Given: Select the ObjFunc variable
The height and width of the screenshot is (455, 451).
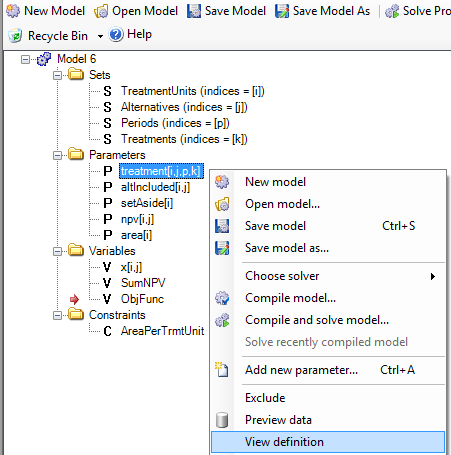Looking at the screenshot, I should (x=142, y=299).
